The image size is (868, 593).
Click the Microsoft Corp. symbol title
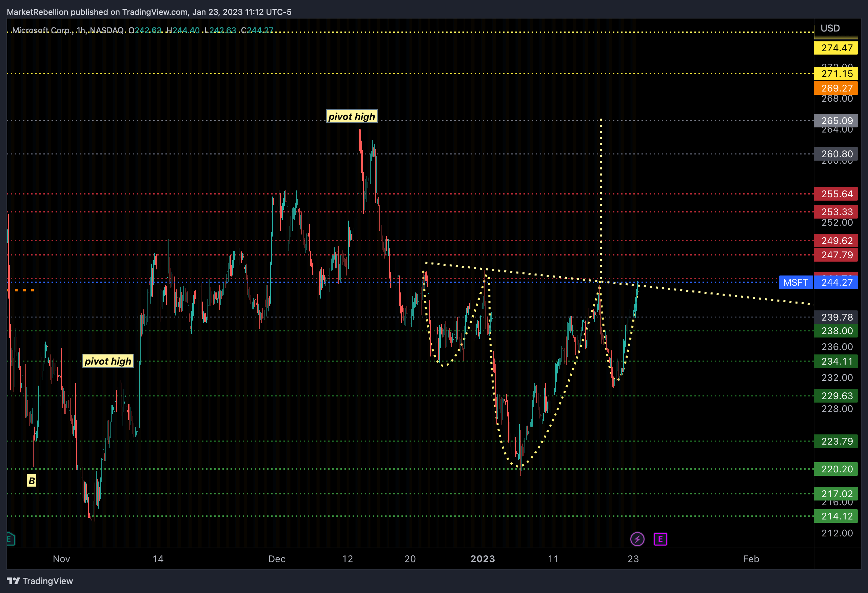[x=41, y=30]
